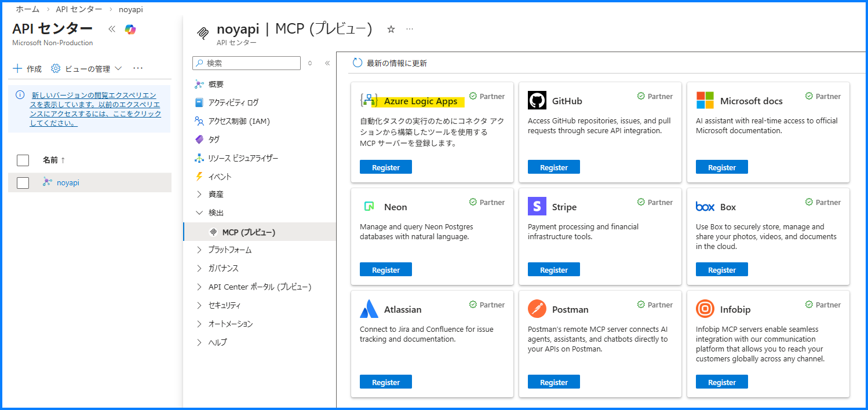Image resolution: width=868 pixels, height=410 pixels.
Task: Register the Neon MCP server
Action: tap(386, 270)
